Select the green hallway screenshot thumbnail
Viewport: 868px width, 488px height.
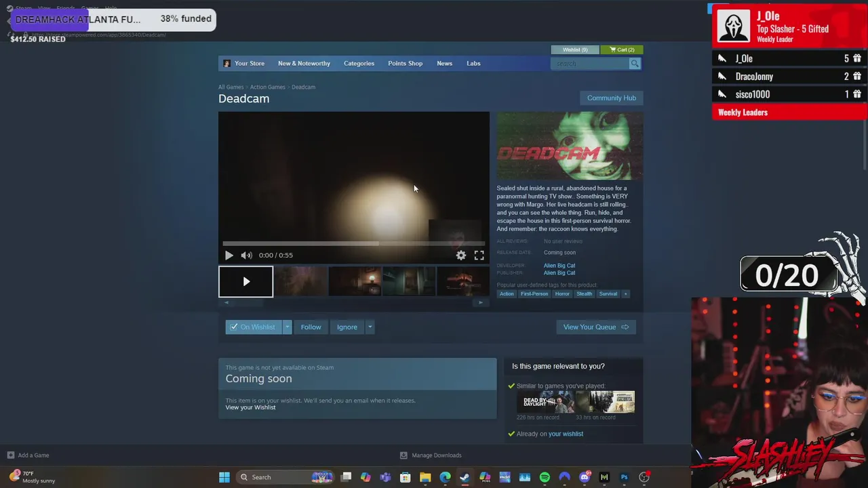(x=409, y=282)
